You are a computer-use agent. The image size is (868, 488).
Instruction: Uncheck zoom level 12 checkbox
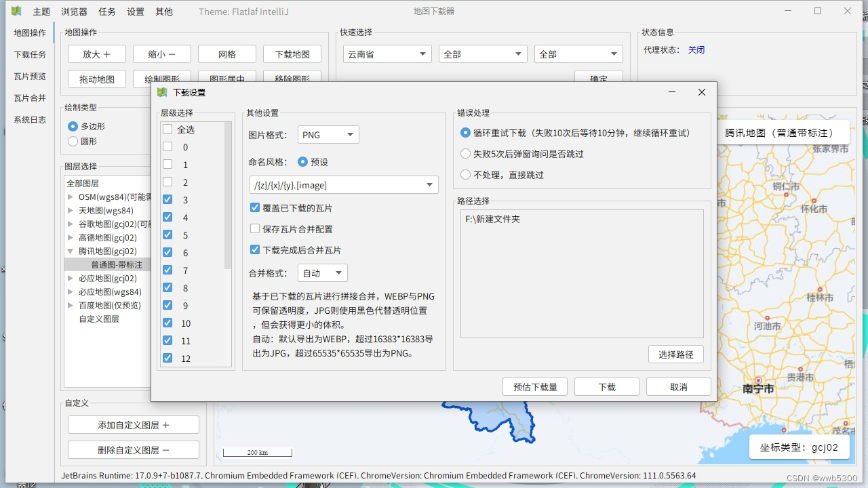(x=167, y=358)
